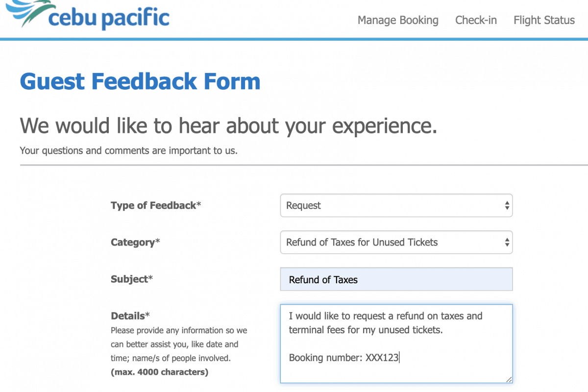Image resolution: width=588 pixels, height=392 pixels.
Task: Go to the Check-in page
Action: [476, 20]
